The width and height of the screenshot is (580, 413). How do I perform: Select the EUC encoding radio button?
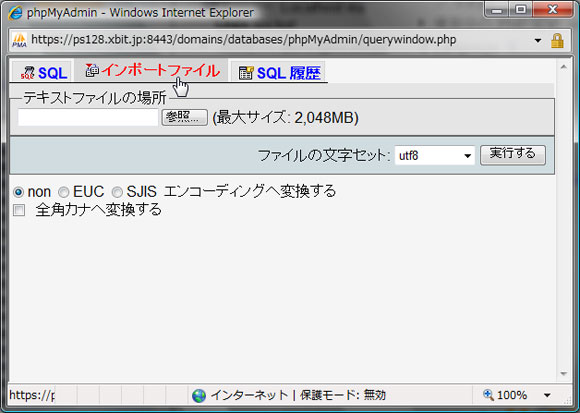[x=64, y=192]
